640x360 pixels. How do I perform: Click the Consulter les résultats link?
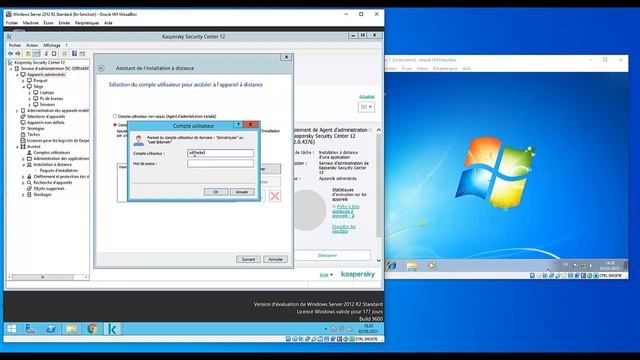click(x=344, y=229)
